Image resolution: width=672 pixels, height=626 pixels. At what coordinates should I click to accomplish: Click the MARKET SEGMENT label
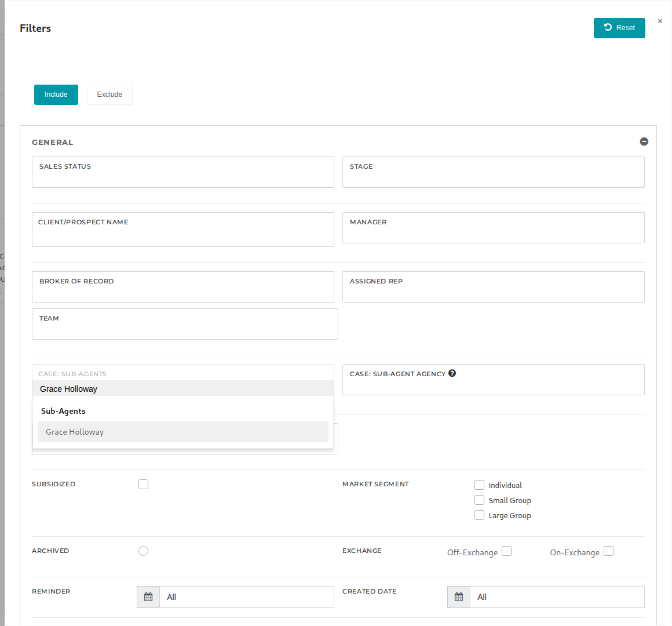[x=375, y=484]
